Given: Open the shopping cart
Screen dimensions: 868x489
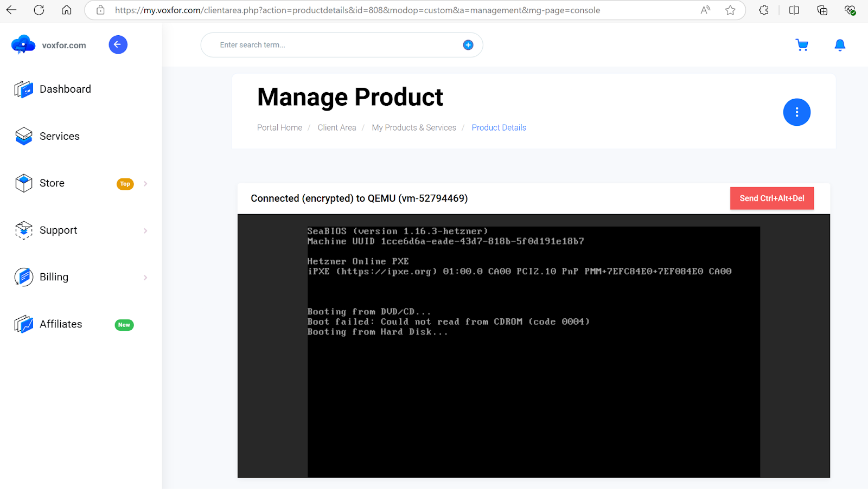Looking at the screenshot, I should (802, 45).
